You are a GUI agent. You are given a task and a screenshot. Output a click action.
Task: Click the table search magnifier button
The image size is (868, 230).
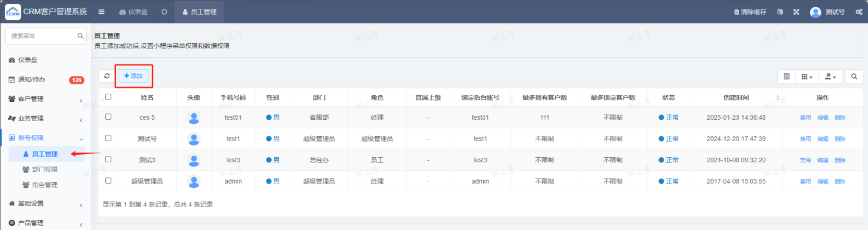pyautogui.click(x=854, y=76)
